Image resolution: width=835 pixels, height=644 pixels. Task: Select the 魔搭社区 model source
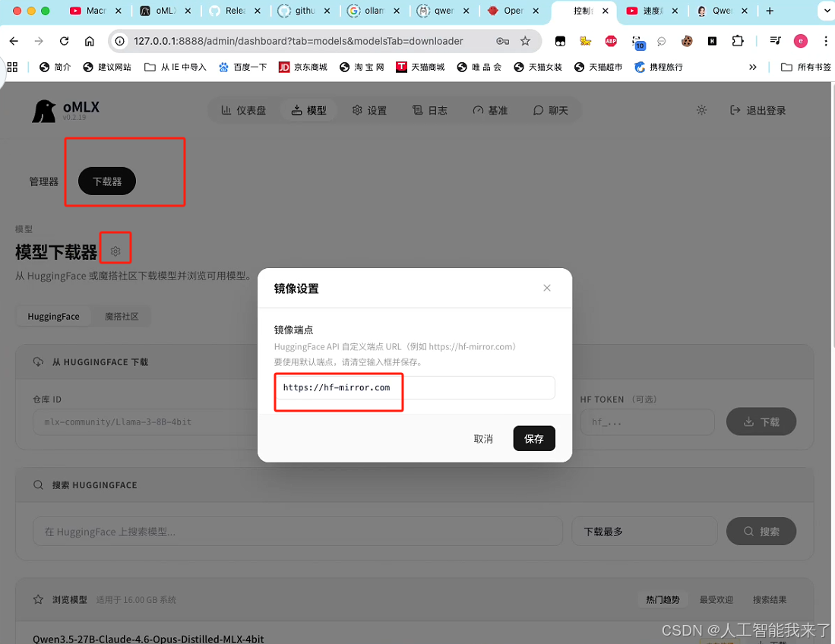121,316
